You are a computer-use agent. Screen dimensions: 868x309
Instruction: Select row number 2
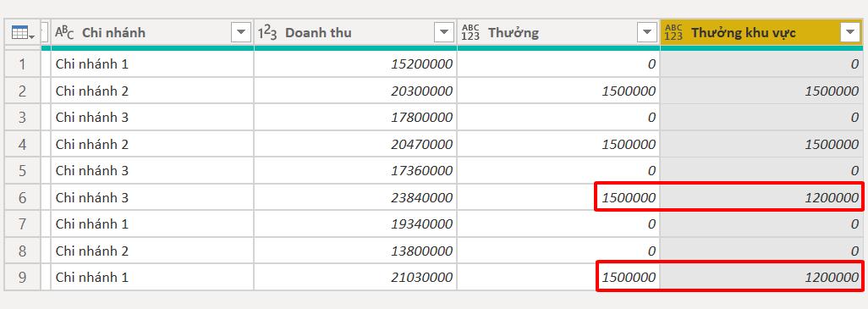[23, 91]
